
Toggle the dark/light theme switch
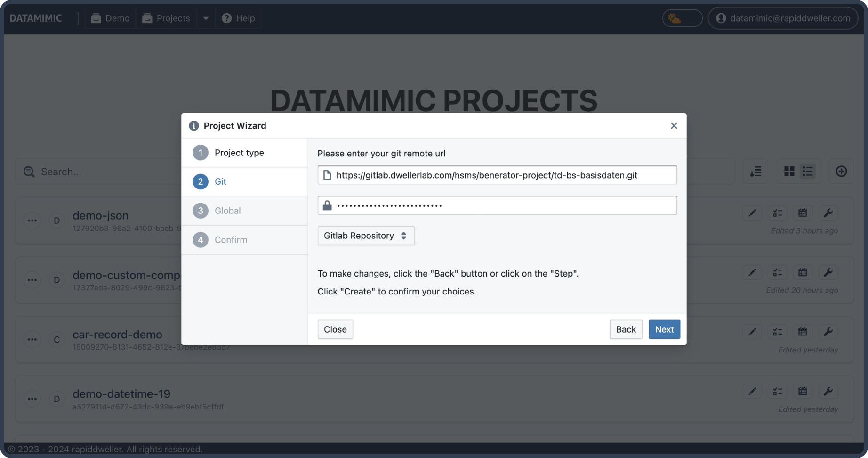coord(682,18)
